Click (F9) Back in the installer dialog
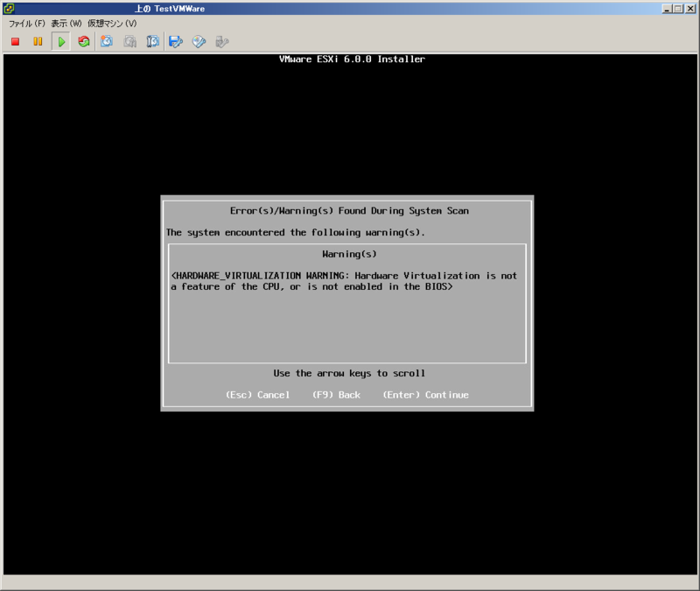700x591 pixels. click(x=336, y=395)
